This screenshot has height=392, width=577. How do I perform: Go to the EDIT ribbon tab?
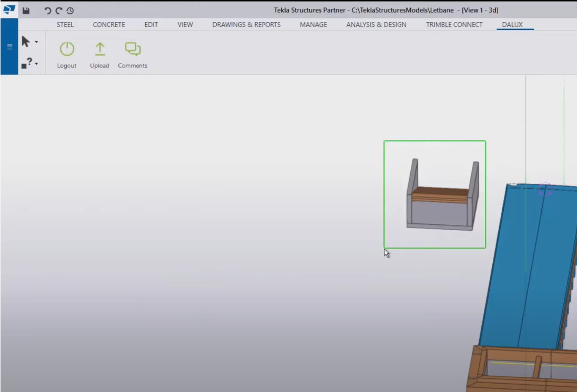[x=151, y=25]
